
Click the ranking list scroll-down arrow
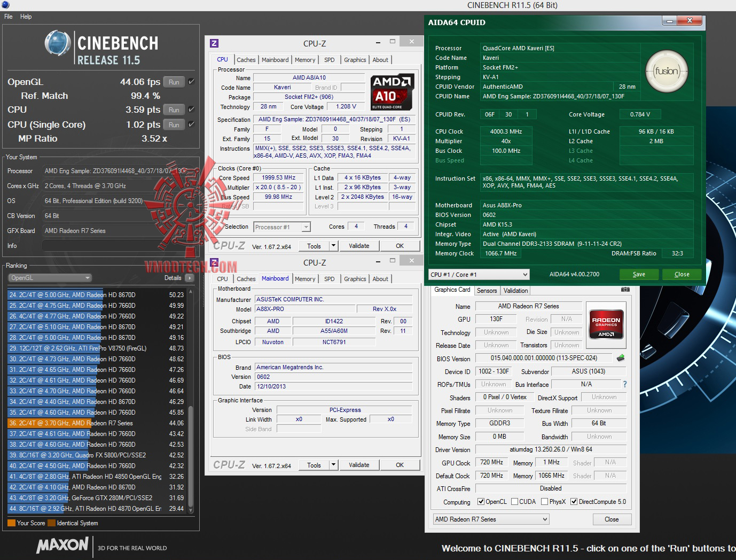point(191,511)
